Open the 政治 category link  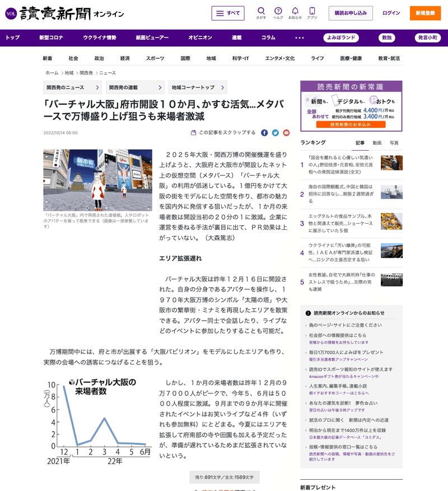[x=99, y=58]
